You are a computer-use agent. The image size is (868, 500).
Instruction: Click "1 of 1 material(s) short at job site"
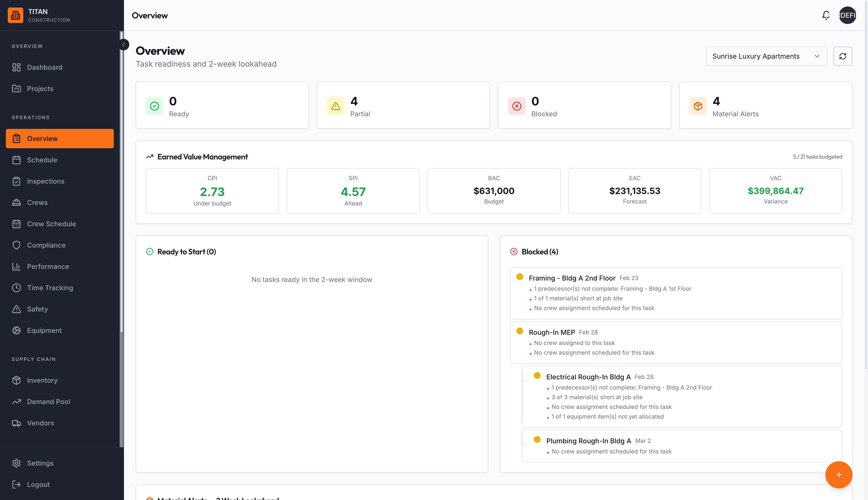pos(578,298)
